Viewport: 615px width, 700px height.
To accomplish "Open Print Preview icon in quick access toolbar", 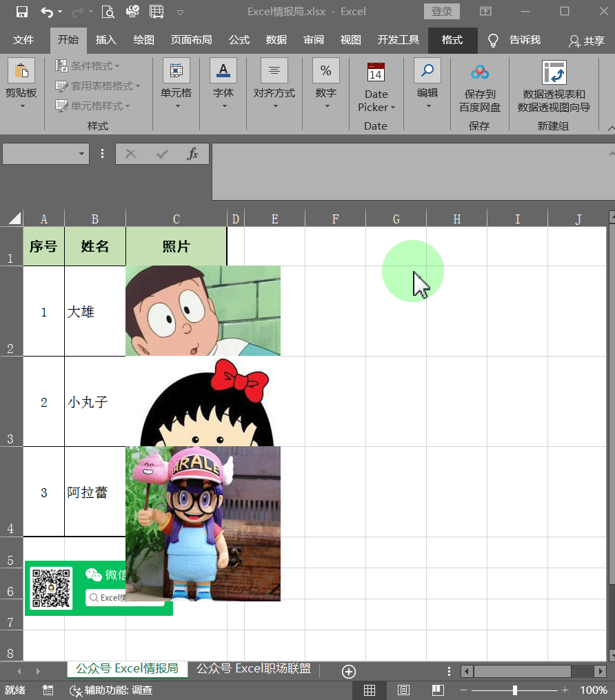I will click(x=108, y=12).
